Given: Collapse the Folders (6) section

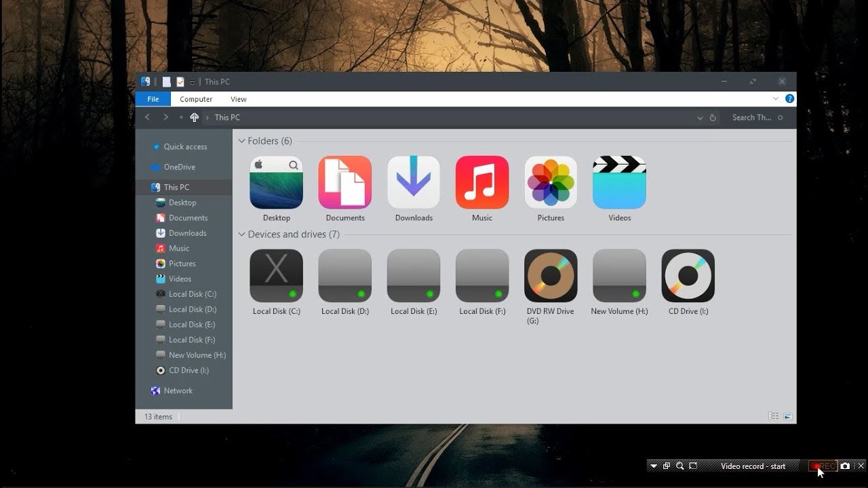Looking at the screenshot, I should point(241,141).
